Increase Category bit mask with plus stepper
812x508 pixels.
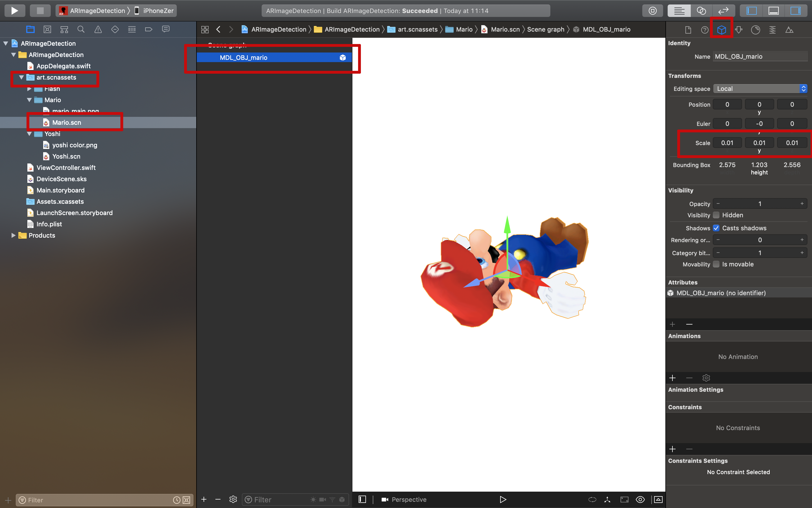click(802, 253)
